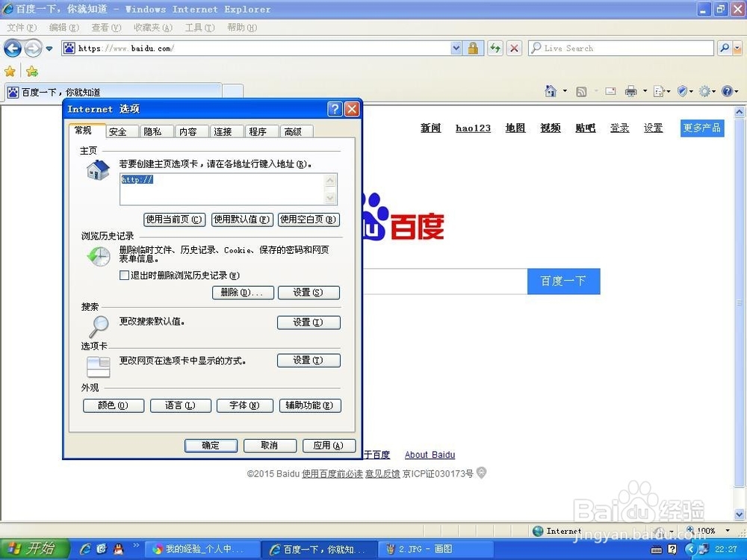Viewport: 747px width, 560px height.
Task: Click the Read Mail envelope icon
Action: 611,91
